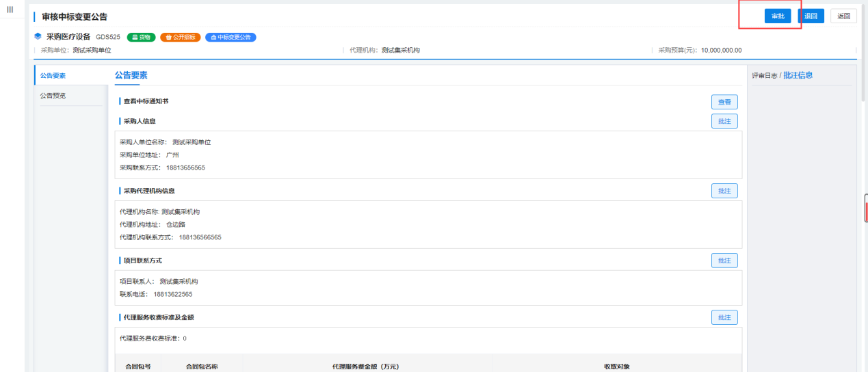868x372 pixels.
Task: Open the 公告预览 side tab
Action: coord(53,96)
